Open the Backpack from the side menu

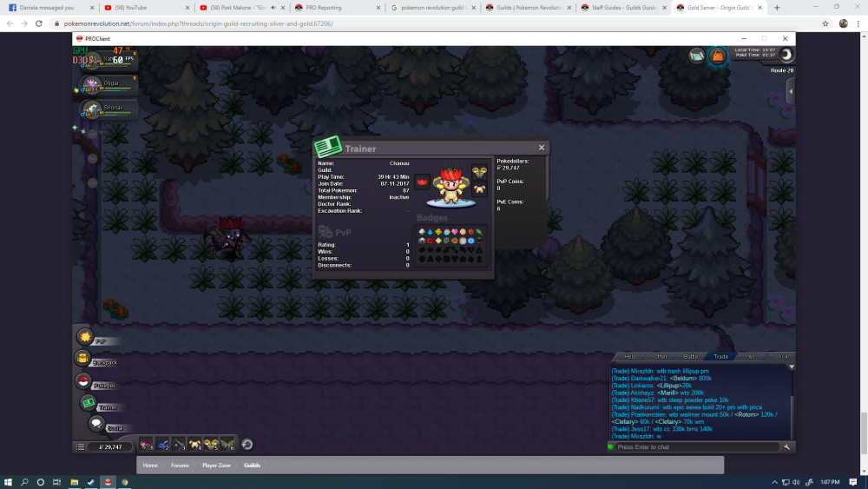click(x=83, y=359)
